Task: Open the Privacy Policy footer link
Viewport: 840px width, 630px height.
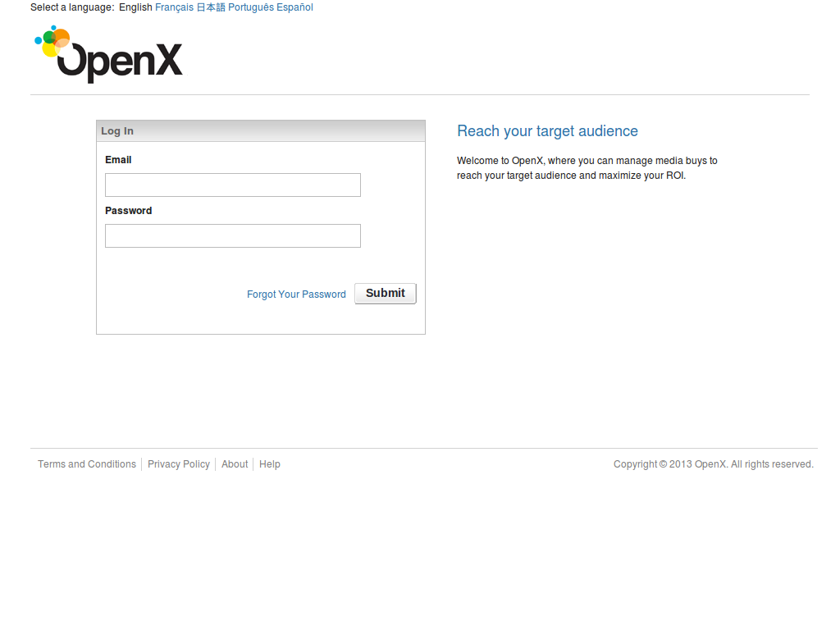Action: tap(179, 464)
